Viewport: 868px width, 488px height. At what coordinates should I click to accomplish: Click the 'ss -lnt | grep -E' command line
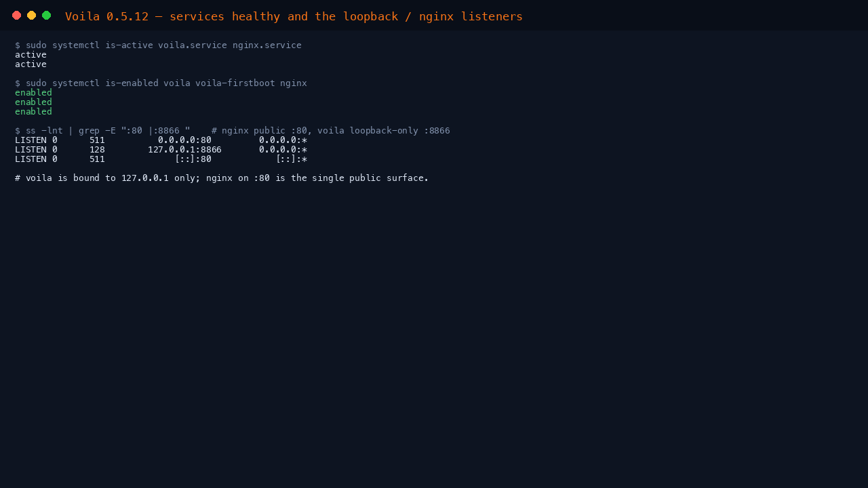[x=233, y=131]
